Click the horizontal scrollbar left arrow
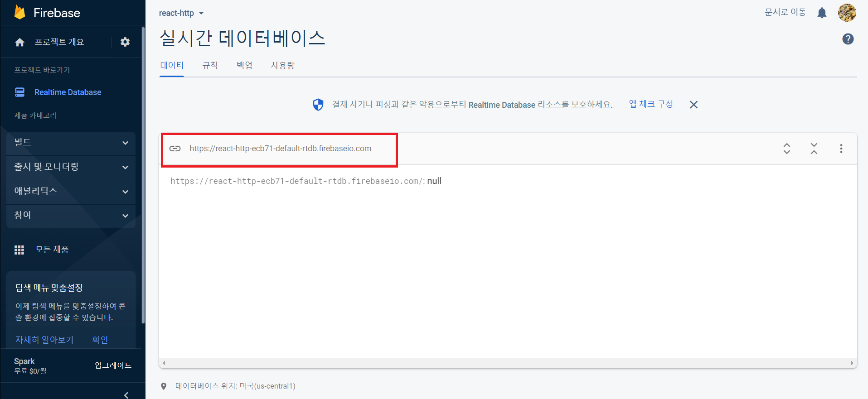The image size is (868, 399). click(164, 363)
